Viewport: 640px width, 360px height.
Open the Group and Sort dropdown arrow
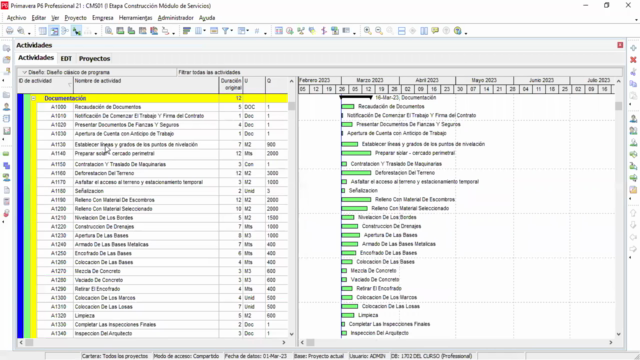pyautogui.click(x=248, y=31)
